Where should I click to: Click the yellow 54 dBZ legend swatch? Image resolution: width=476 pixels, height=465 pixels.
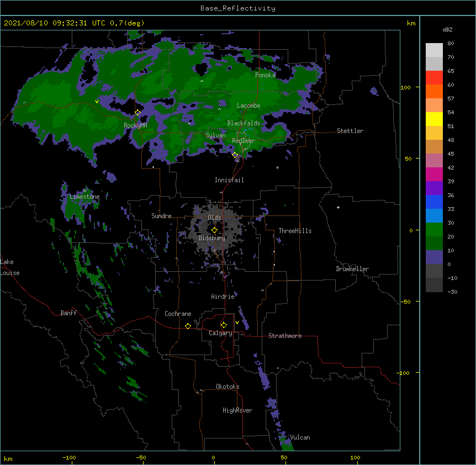pos(434,119)
